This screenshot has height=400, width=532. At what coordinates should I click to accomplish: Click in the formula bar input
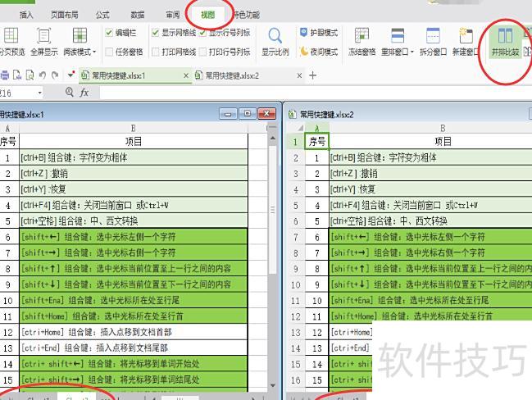[x=316, y=93]
